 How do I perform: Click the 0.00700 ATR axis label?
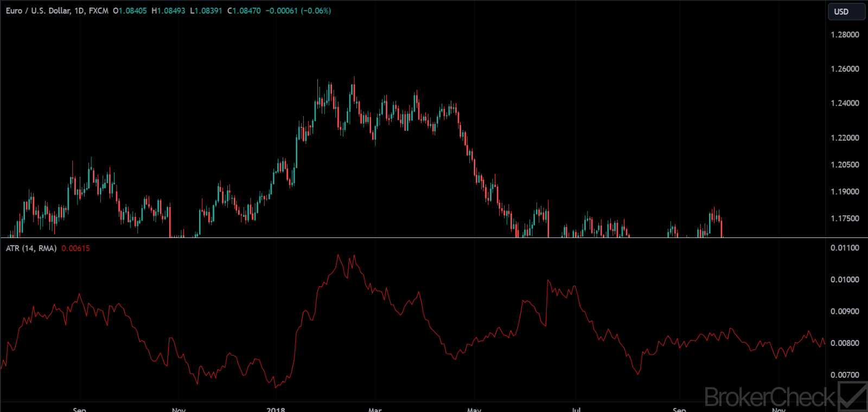click(x=845, y=375)
